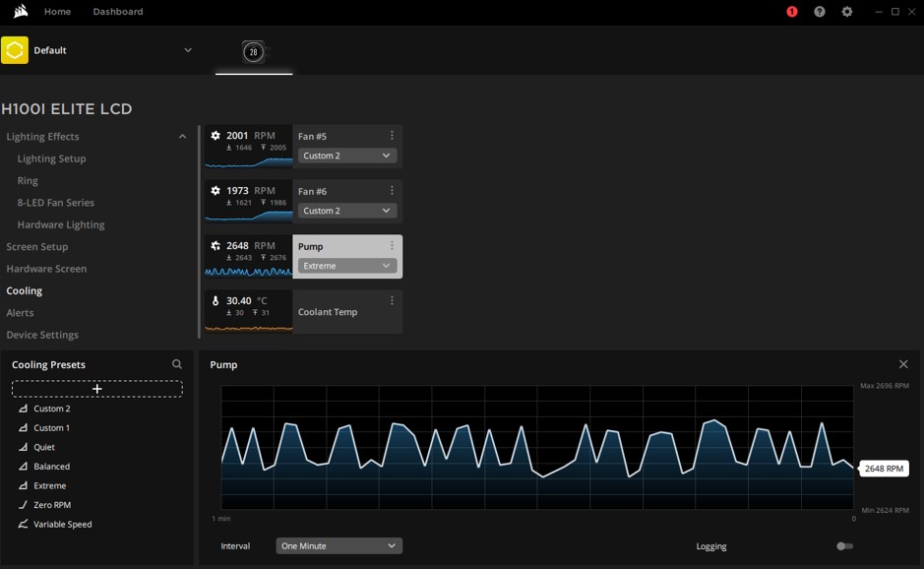The image size is (924, 569).
Task: Select Extreme preset in list
Action: coord(50,486)
